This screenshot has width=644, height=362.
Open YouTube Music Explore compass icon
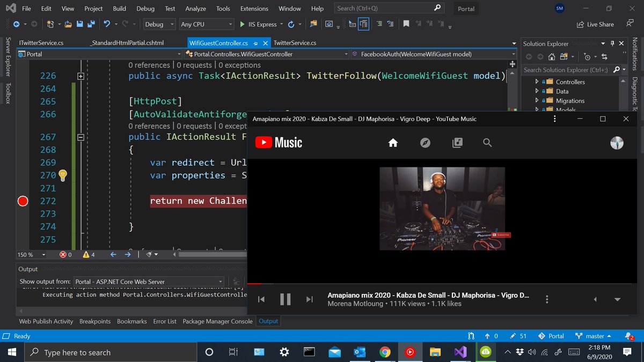pos(425,143)
